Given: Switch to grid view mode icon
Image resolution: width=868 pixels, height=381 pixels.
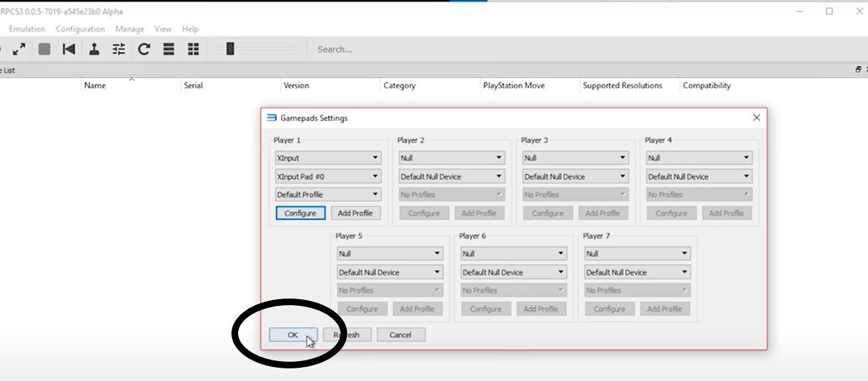Looking at the screenshot, I should click(x=194, y=49).
